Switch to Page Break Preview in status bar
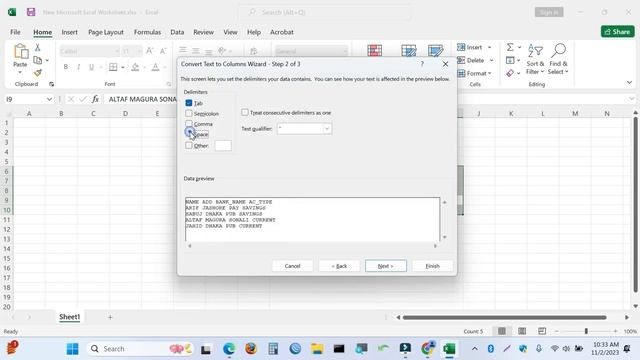 coord(542,331)
